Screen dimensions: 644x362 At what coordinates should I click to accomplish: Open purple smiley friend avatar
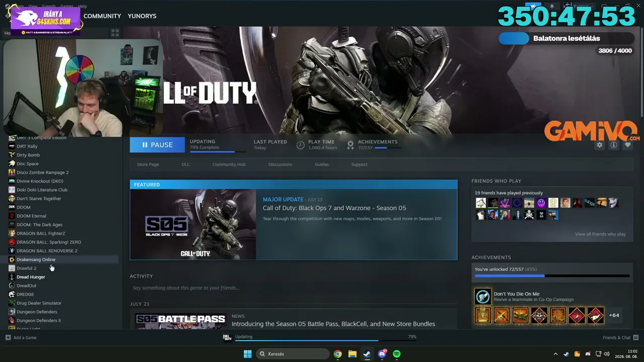541,203
